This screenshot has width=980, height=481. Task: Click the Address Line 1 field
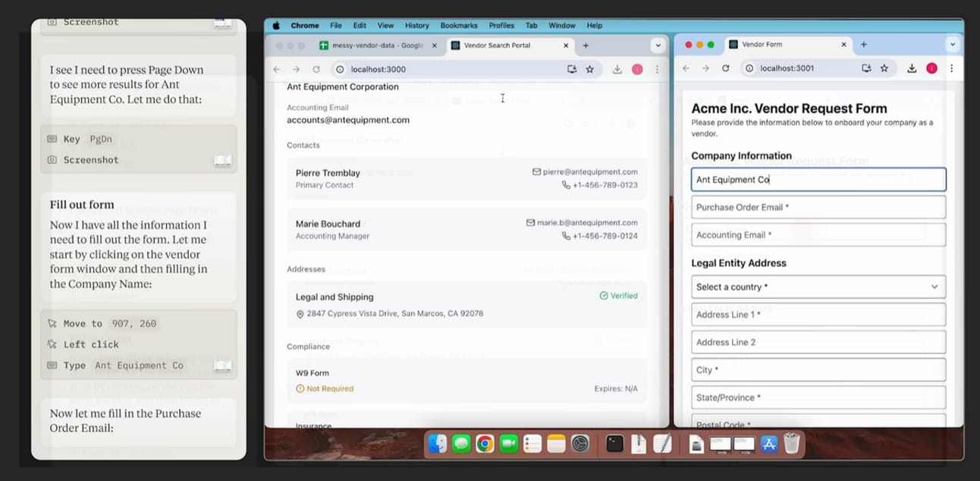pyautogui.click(x=818, y=314)
